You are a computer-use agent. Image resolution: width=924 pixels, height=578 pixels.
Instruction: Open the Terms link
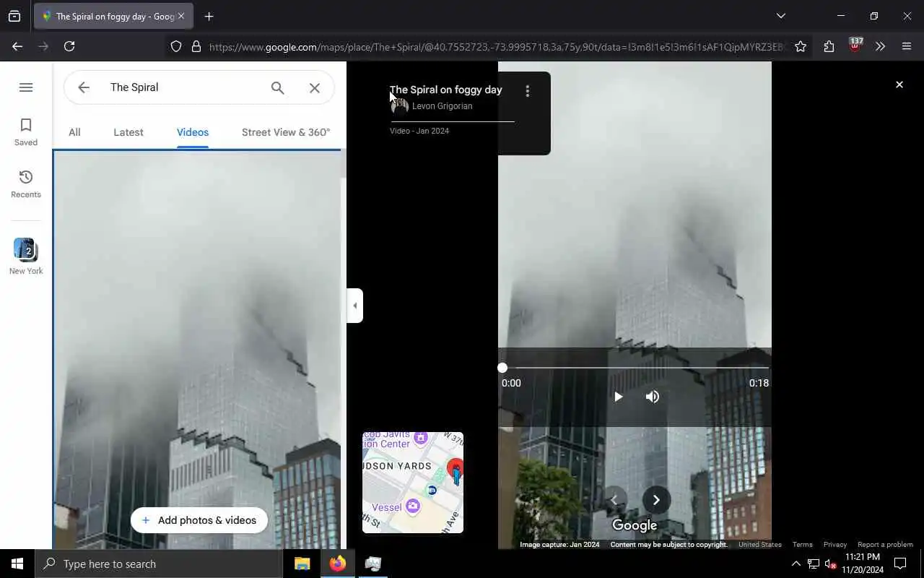coord(803,545)
